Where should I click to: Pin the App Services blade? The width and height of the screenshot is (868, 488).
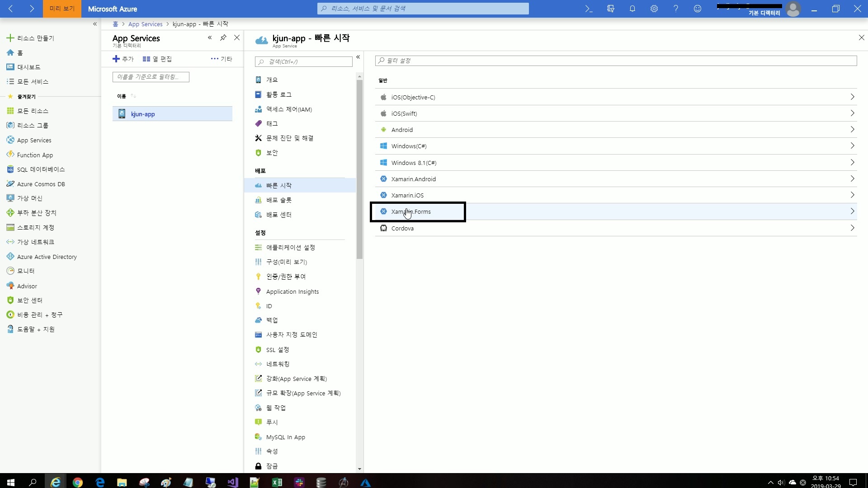(223, 38)
